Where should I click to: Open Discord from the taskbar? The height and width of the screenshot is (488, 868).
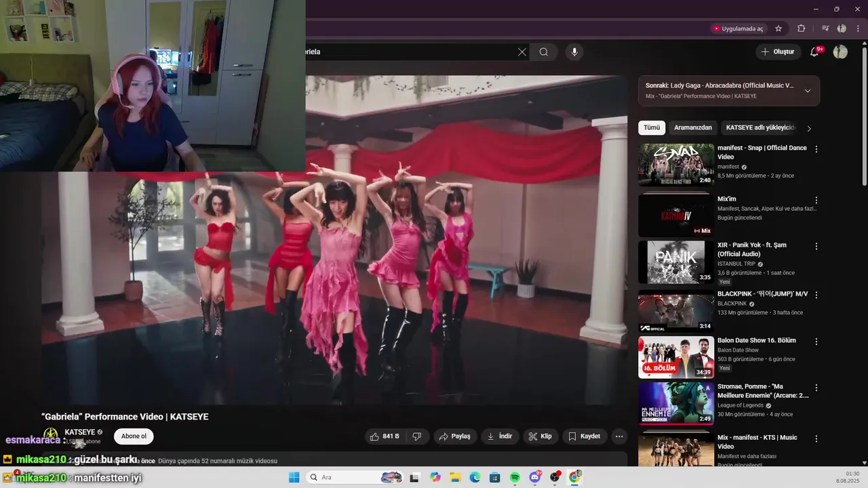[535, 477]
